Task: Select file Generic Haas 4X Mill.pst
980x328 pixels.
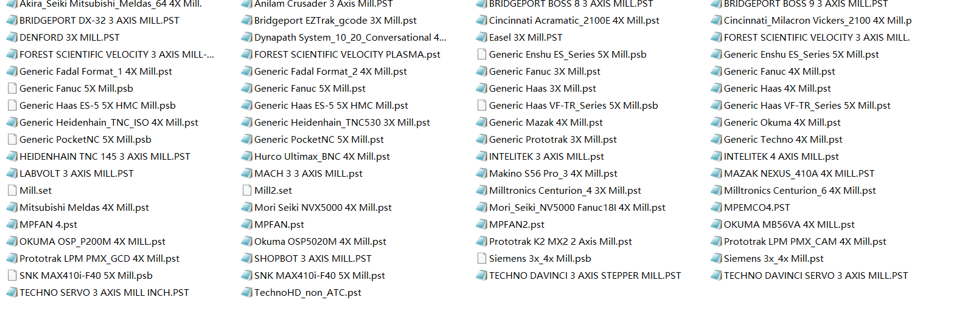Action: 777,88
